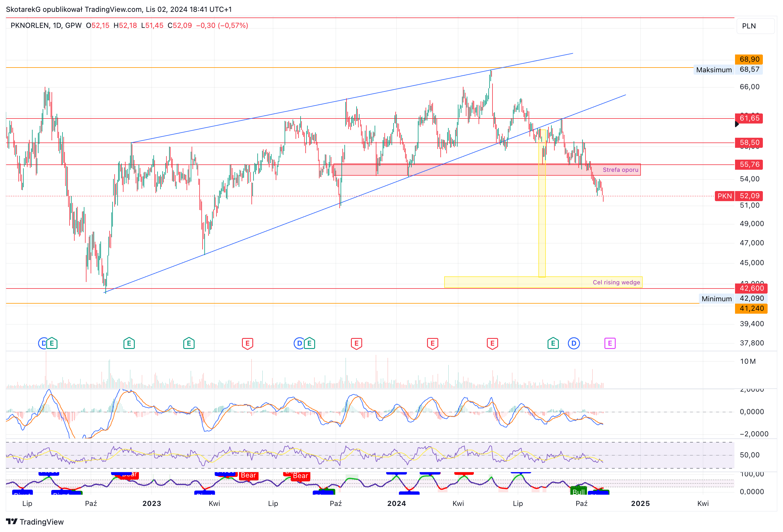Click the Bear signal label after Lip 2023

coord(300,476)
